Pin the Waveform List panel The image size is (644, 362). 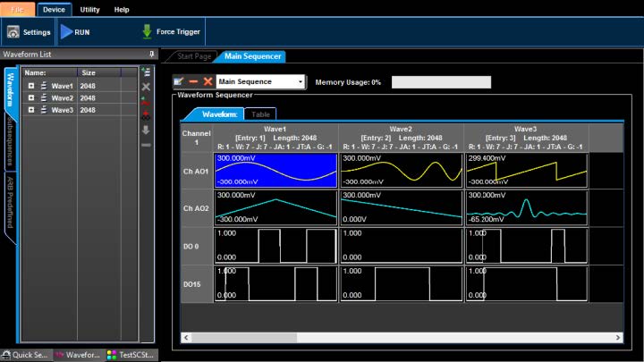point(152,55)
